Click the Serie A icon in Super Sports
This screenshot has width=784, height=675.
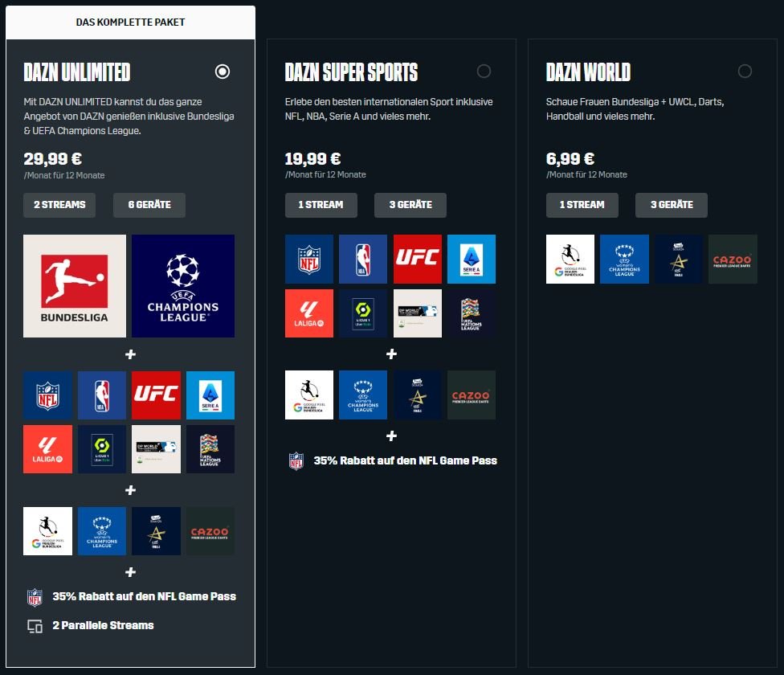coord(472,259)
